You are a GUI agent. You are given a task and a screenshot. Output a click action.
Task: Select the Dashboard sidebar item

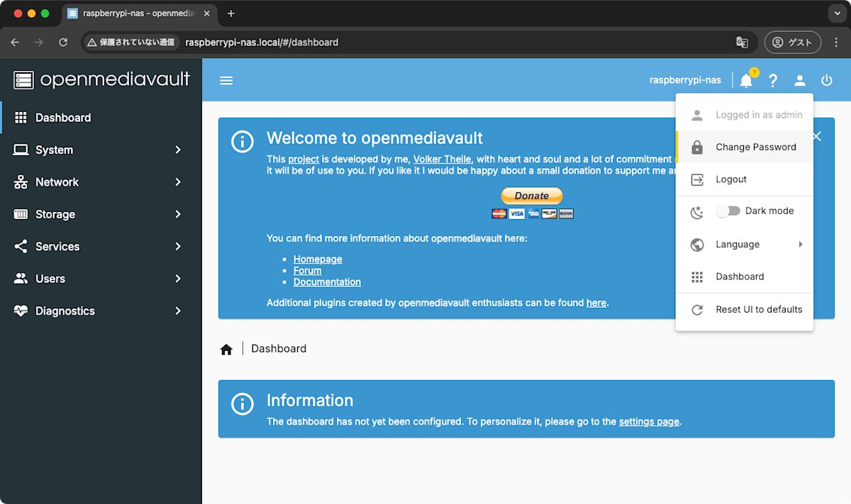(101, 118)
